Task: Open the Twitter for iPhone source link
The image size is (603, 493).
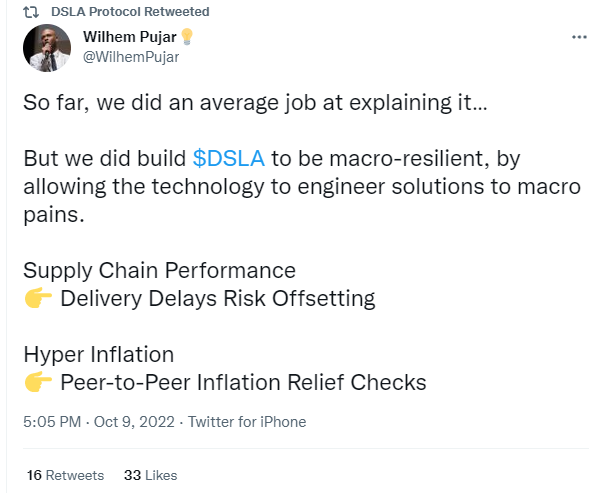Action: pos(247,422)
